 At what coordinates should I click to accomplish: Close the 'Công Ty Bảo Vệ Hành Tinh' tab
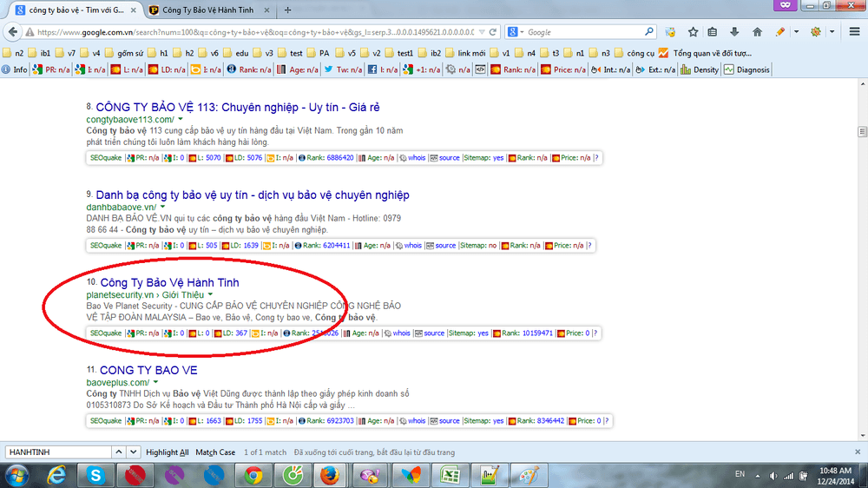click(x=266, y=10)
